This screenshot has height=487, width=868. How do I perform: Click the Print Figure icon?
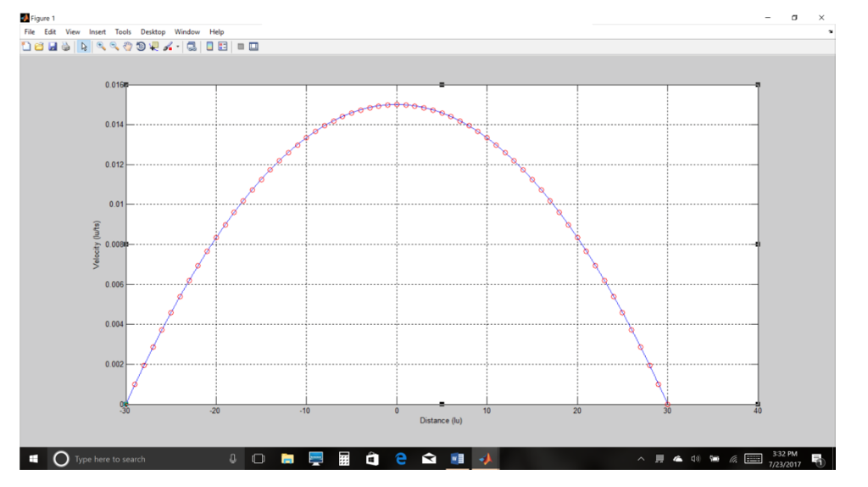click(x=66, y=47)
